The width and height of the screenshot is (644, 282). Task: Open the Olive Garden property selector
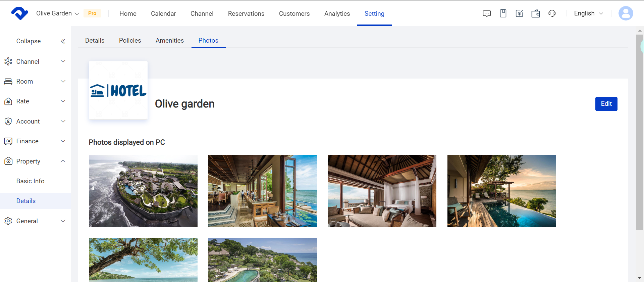click(58, 13)
